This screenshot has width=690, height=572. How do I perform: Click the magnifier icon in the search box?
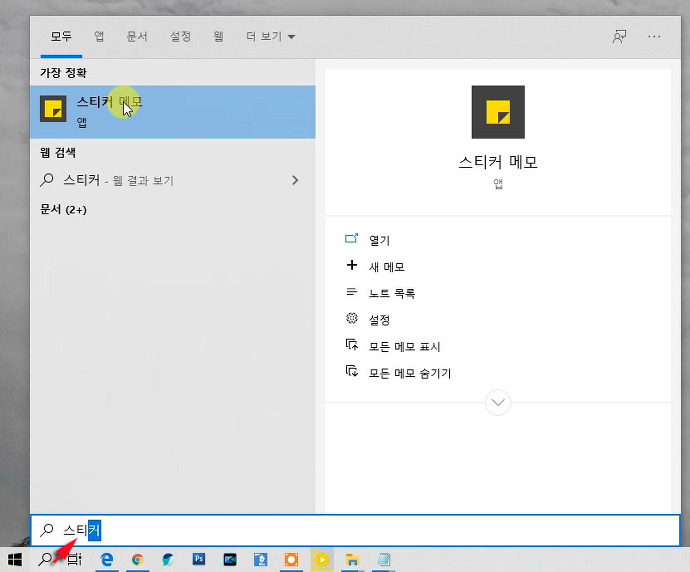(x=47, y=530)
